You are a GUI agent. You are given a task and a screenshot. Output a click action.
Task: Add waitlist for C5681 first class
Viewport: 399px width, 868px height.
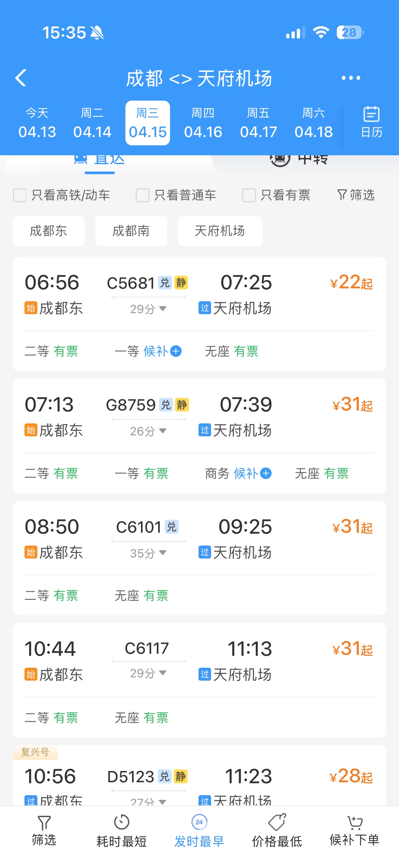click(176, 351)
